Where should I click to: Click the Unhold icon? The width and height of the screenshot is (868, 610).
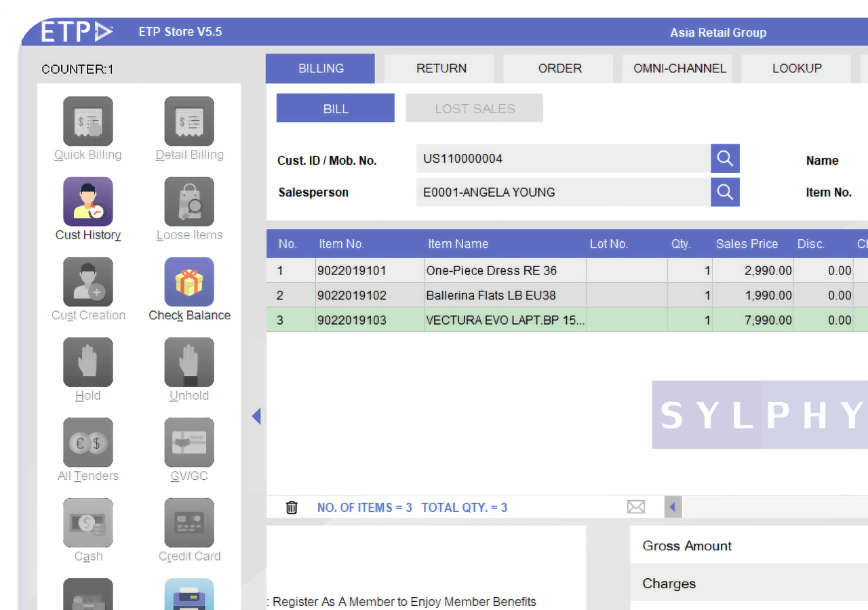(189, 363)
